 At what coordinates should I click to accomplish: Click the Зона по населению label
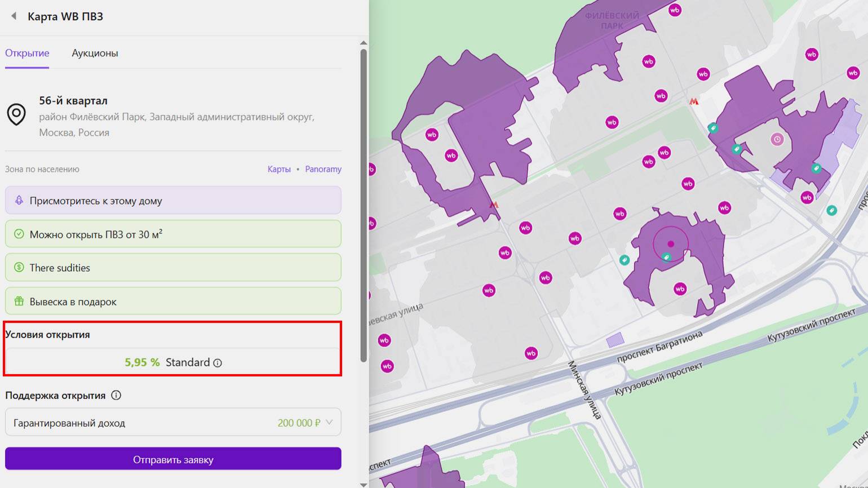click(x=42, y=169)
